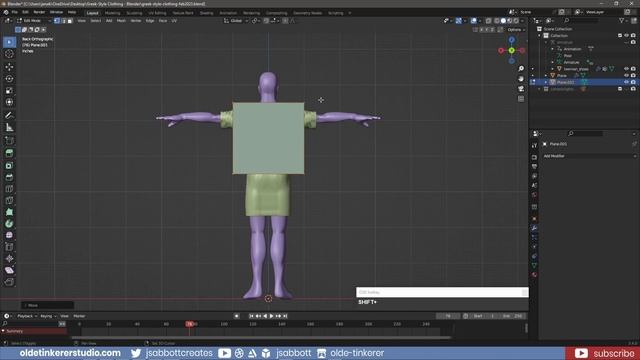
Task: Select the Select Box tool
Action: point(9,42)
